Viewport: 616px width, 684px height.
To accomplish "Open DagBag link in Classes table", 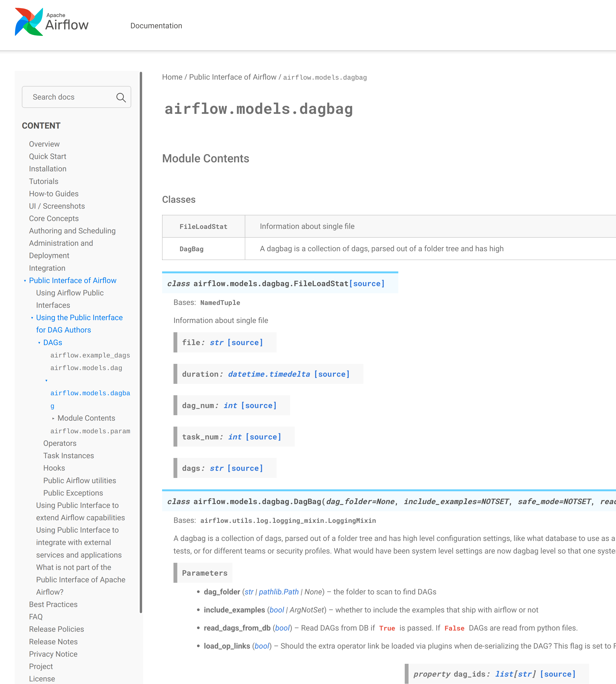I will click(191, 249).
